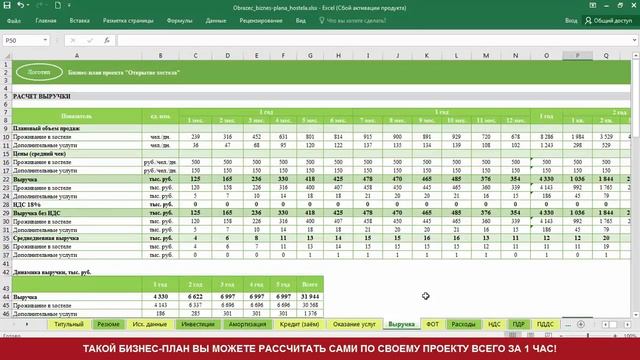Open the Файл menu tab

[14, 20]
